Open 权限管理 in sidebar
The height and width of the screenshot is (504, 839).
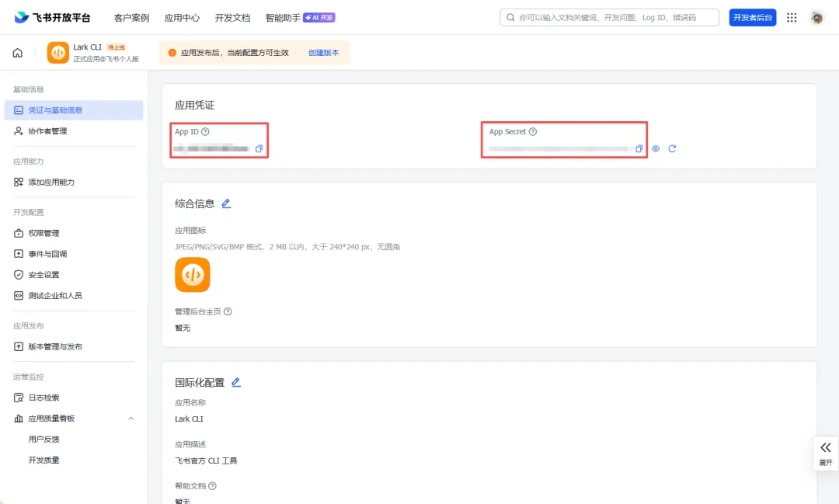(74, 233)
